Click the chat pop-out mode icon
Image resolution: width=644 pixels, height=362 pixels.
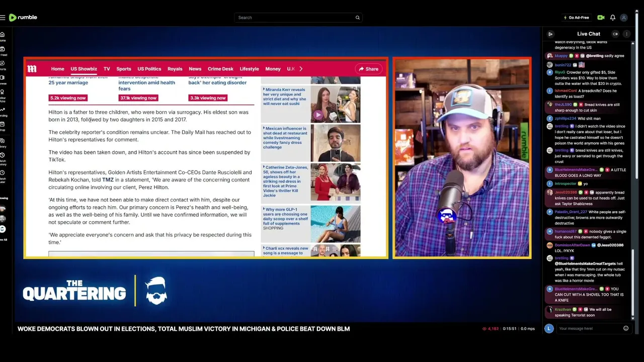(x=615, y=34)
